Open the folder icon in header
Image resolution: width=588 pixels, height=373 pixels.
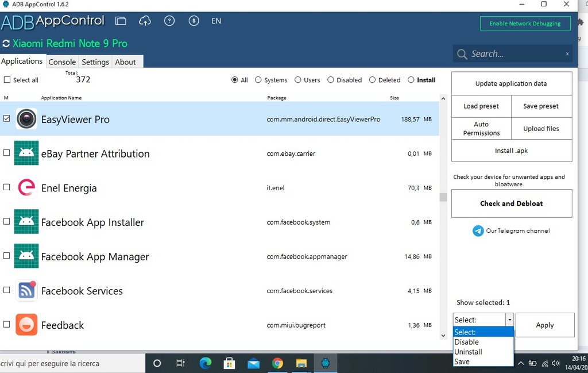(121, 21)
